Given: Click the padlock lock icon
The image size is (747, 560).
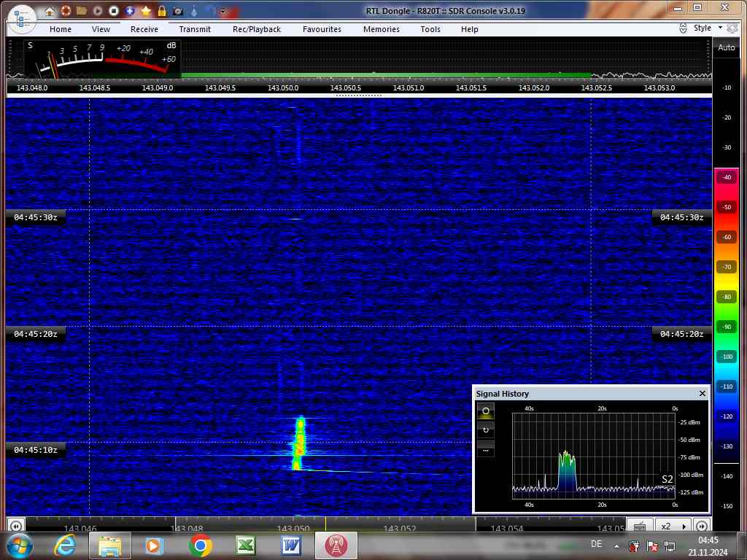Looking at the screenshot, I should pyautogui.click(x=162, y=10).
